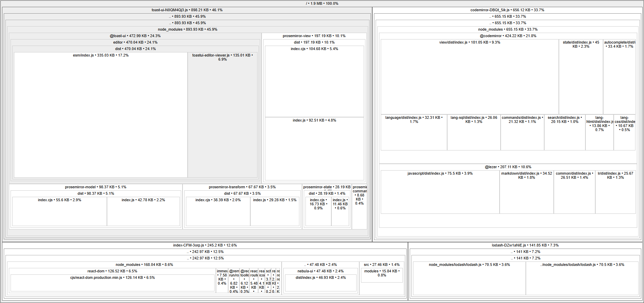644x303 pixels.
Task: Click the view/dist/index.js 181.05 KB block
Action: pyautogui.click(x=470, y=77)
